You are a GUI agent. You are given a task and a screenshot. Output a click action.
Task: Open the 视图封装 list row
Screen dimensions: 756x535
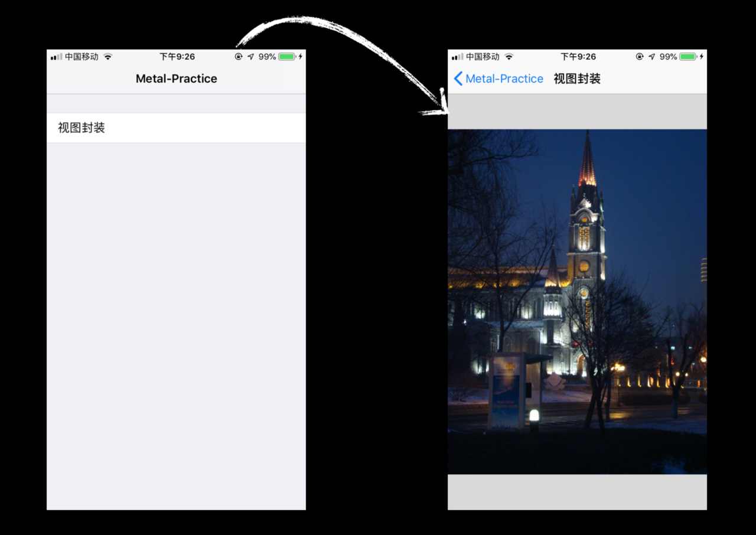(x=176, y=128)
